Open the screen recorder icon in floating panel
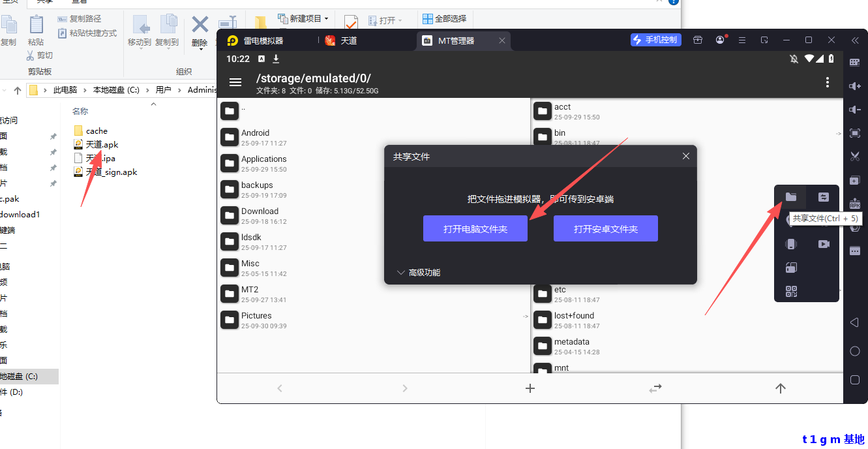Screen dimensions: 868x449 pos(824,243)
